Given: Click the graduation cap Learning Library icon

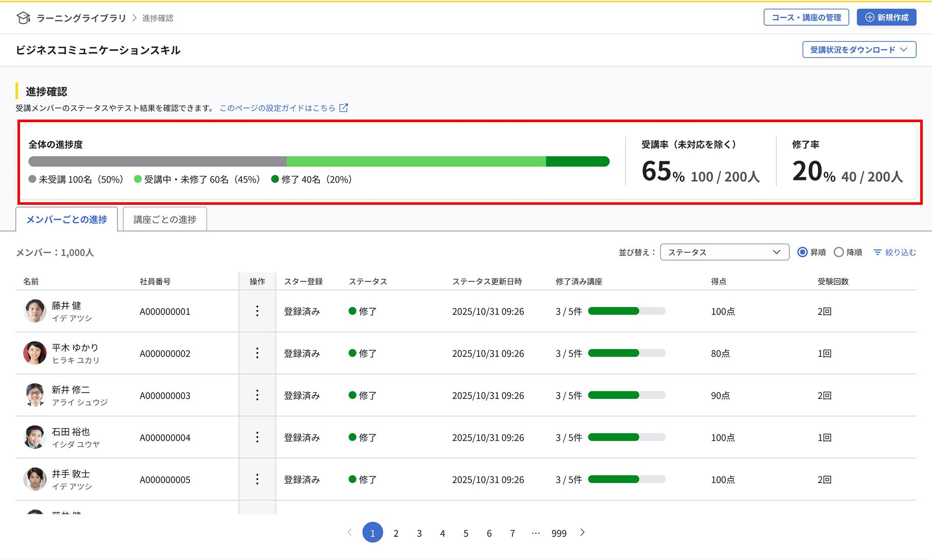Looking at the screenshot, I should (23, 18).
